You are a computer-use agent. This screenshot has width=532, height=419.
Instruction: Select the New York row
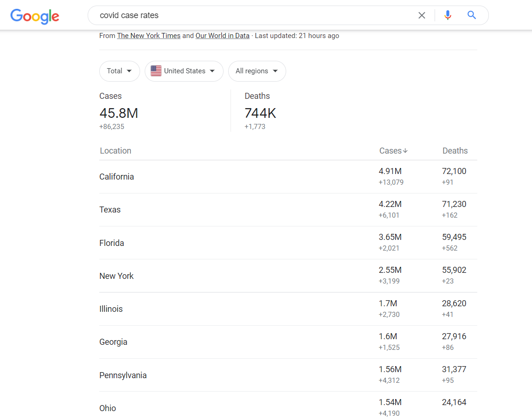pyautogui.click(x=288, y=276)
